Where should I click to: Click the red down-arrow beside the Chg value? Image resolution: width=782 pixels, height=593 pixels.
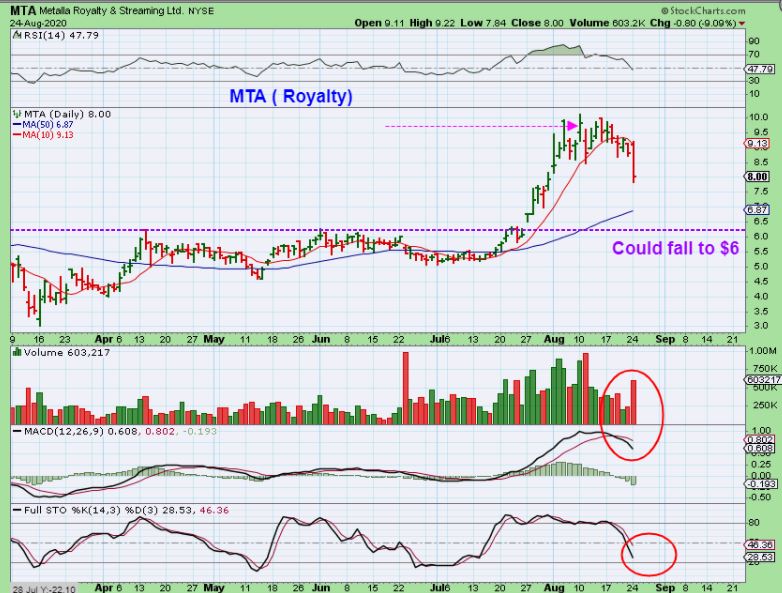pos(742,23)
